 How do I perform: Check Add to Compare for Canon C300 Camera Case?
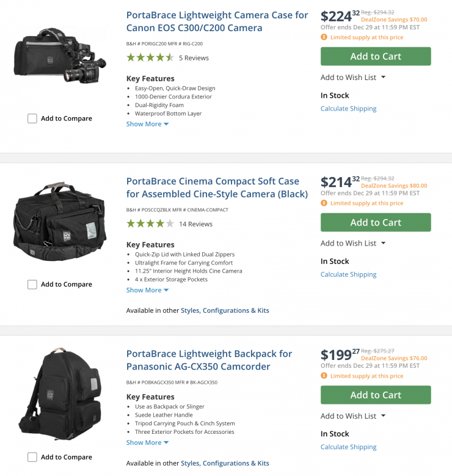click(x=32, y=119)
